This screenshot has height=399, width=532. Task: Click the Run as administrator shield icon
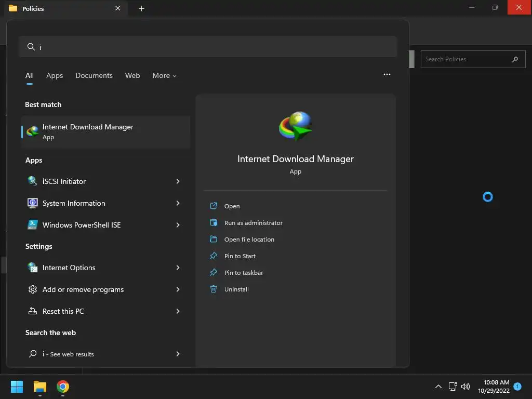[x=214, y=222]
